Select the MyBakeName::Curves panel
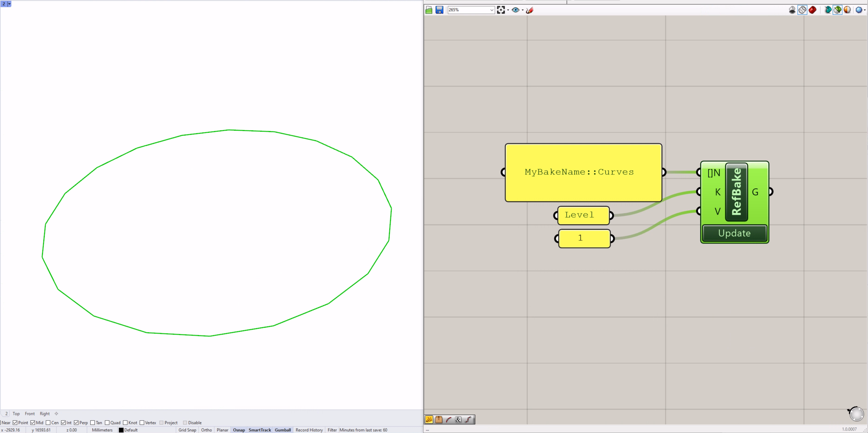The width and height of the screenshot is (868, 433). (583, 172)
